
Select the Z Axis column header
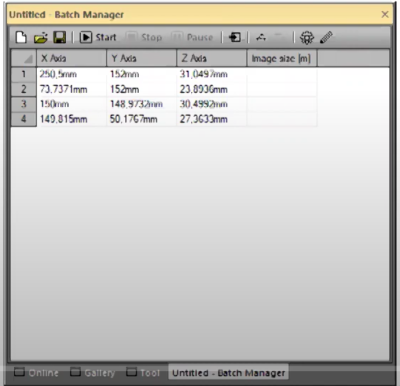(211, 58)
